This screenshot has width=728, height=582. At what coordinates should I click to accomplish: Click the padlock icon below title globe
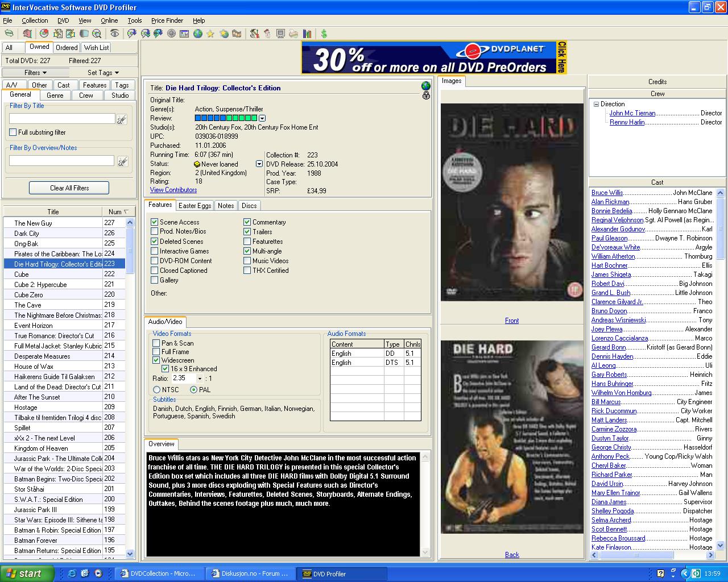[426, 95]
